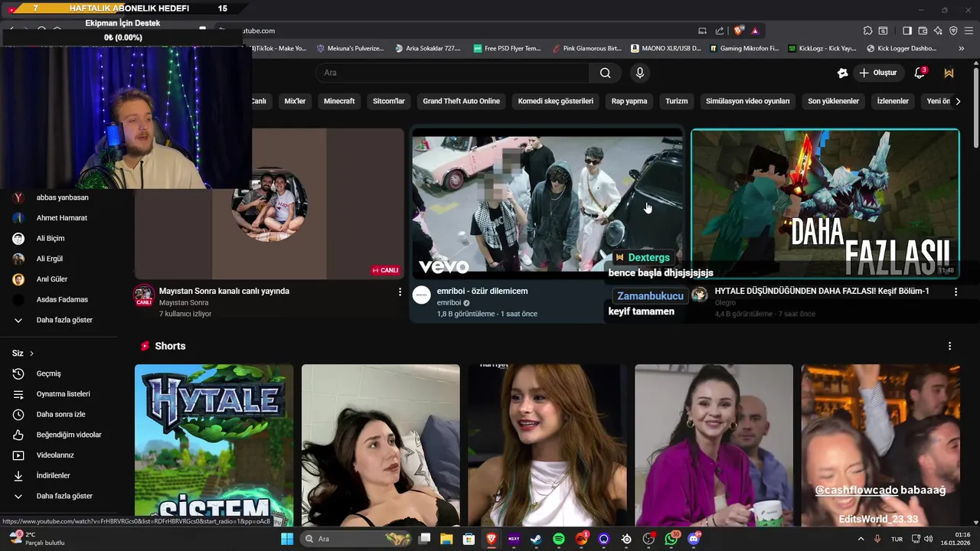980x551 pixels.
Task: Open the YouTube notifications bell
Action: [x=920, y=73]
